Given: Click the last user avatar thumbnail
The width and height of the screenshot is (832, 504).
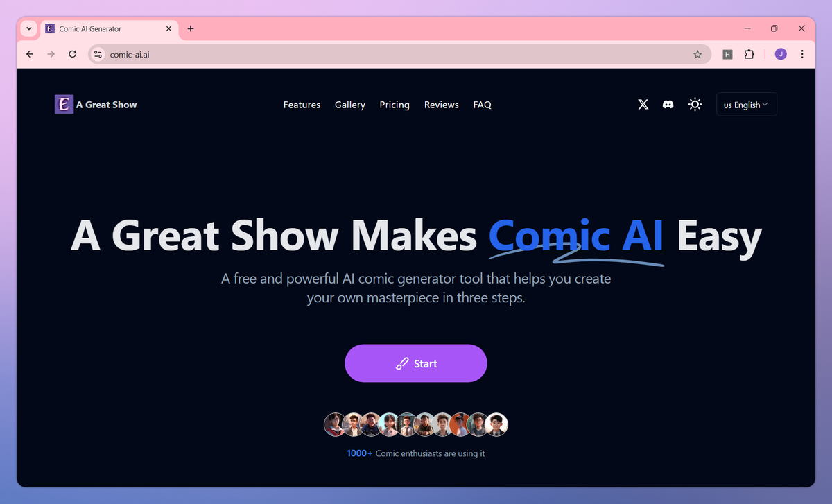Looking at the screenshot, I should [496, 424].
